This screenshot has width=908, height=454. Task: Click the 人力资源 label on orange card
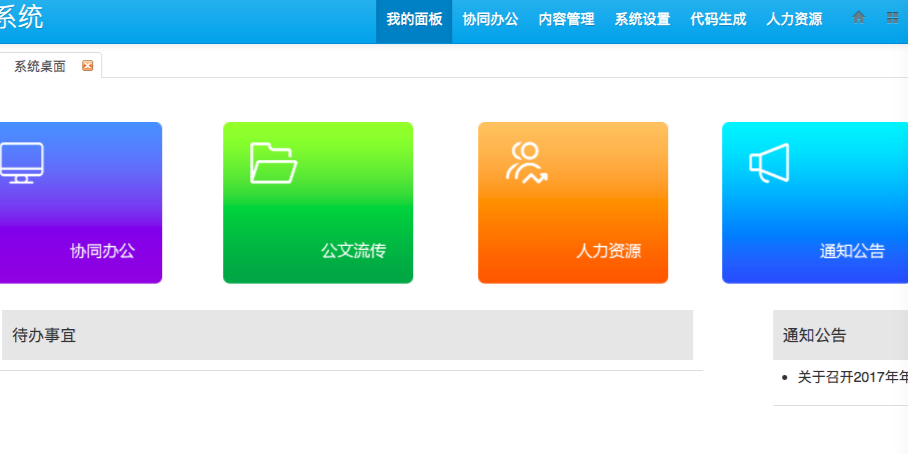pyautogui.click(x=608, y=251)
